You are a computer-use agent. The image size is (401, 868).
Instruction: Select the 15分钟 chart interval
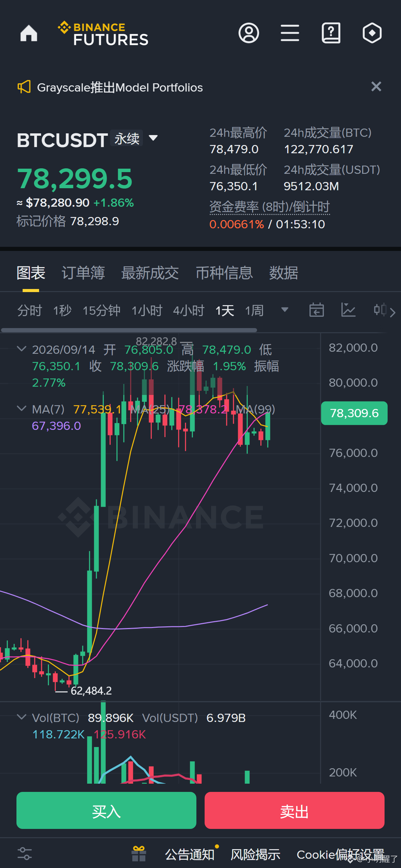(101, 311)
